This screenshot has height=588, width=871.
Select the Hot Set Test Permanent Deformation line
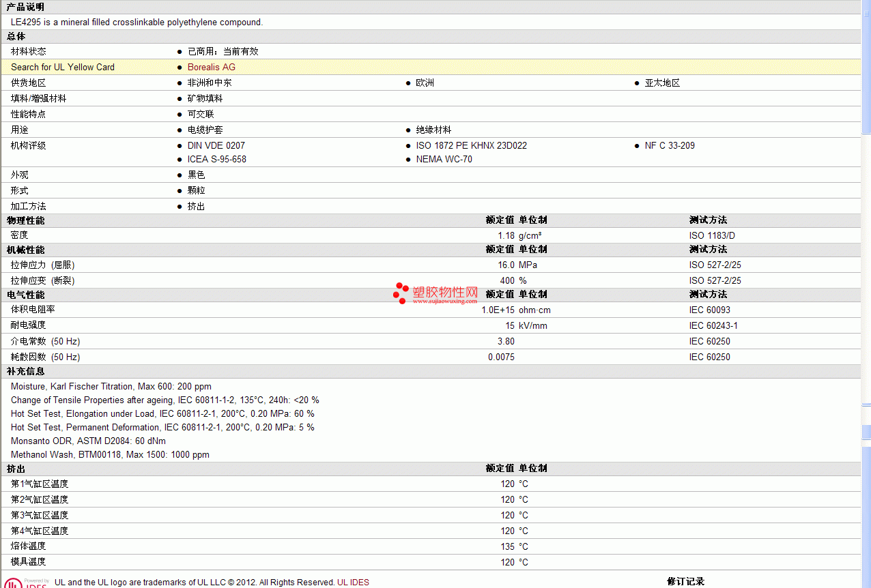point(162,427)
